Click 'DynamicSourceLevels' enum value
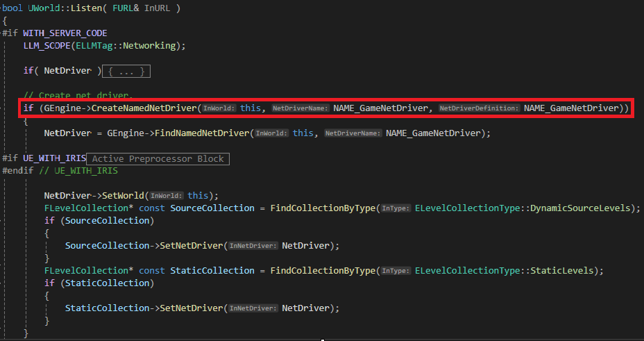644x341 pixels. (x=580, y=208)
